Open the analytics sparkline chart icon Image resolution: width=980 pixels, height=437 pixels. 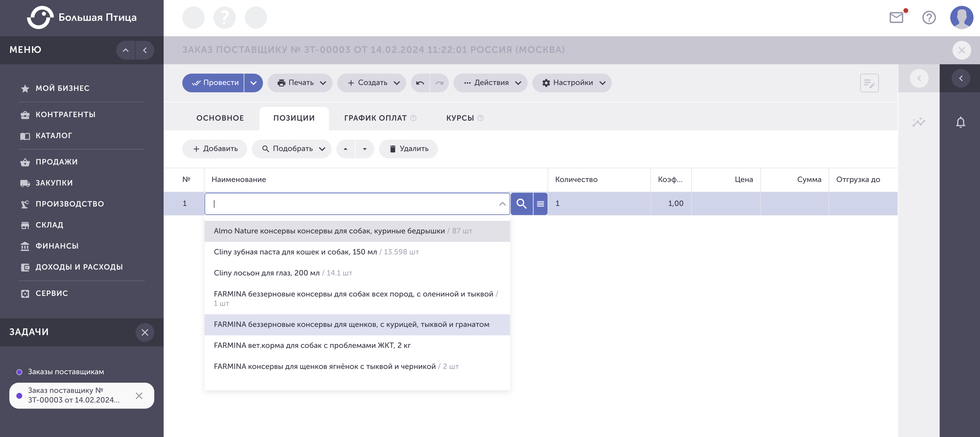pyautogui.click(x=919, y=122)
